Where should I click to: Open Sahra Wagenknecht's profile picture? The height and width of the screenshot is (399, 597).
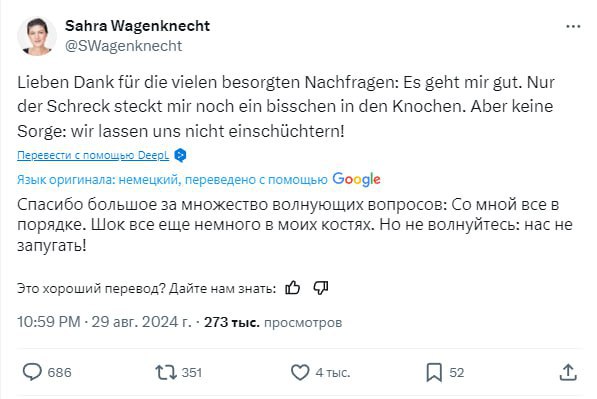(37, 37)
